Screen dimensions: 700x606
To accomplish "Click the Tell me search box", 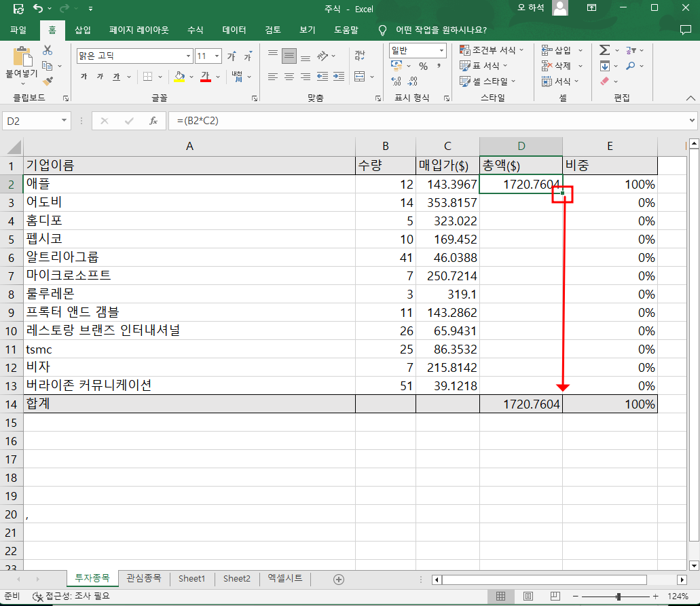I will [441, 30].
